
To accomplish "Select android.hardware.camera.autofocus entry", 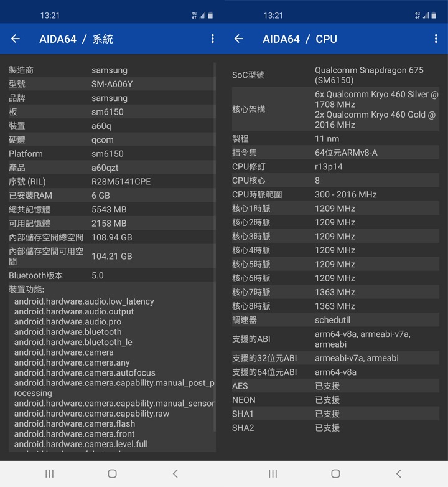I will point(85,372).
